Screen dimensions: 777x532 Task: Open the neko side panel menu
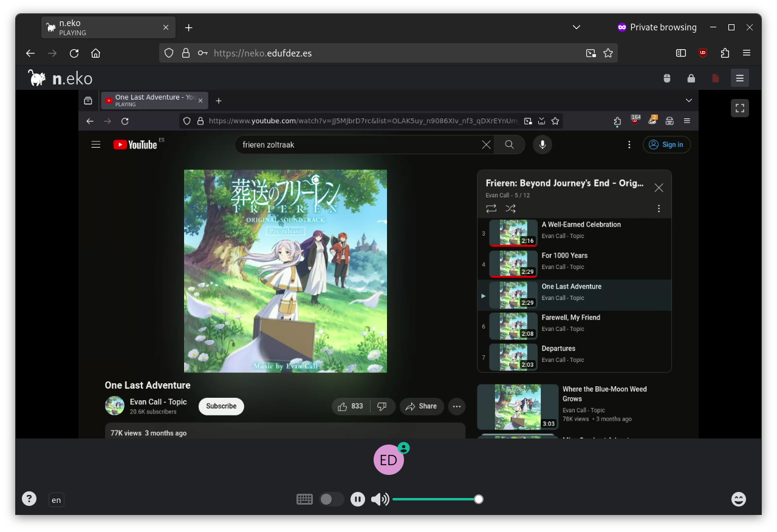pyautogui.click(x=739, y=78)
